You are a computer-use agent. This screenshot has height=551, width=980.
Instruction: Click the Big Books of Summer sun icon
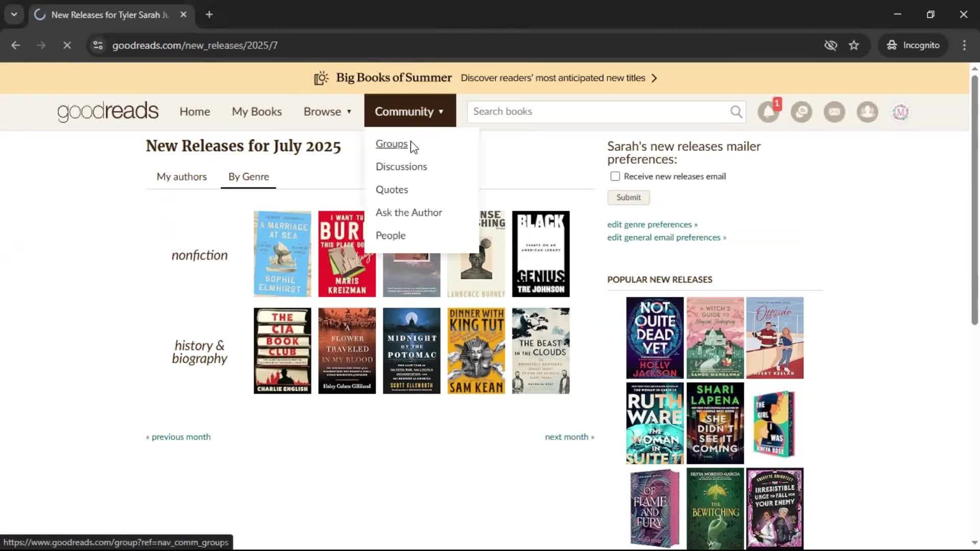[321, 78]
